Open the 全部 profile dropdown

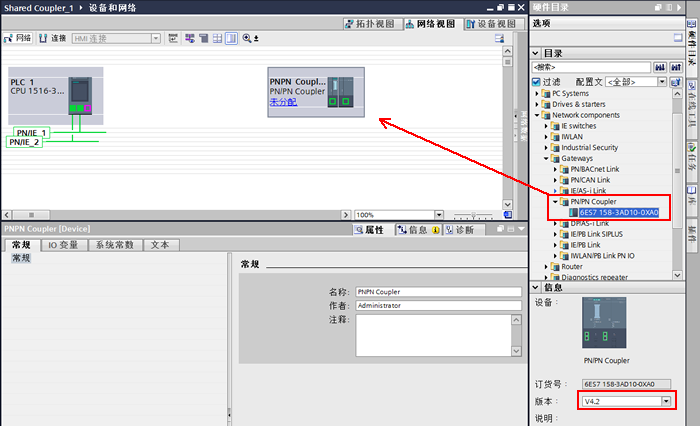662,82
